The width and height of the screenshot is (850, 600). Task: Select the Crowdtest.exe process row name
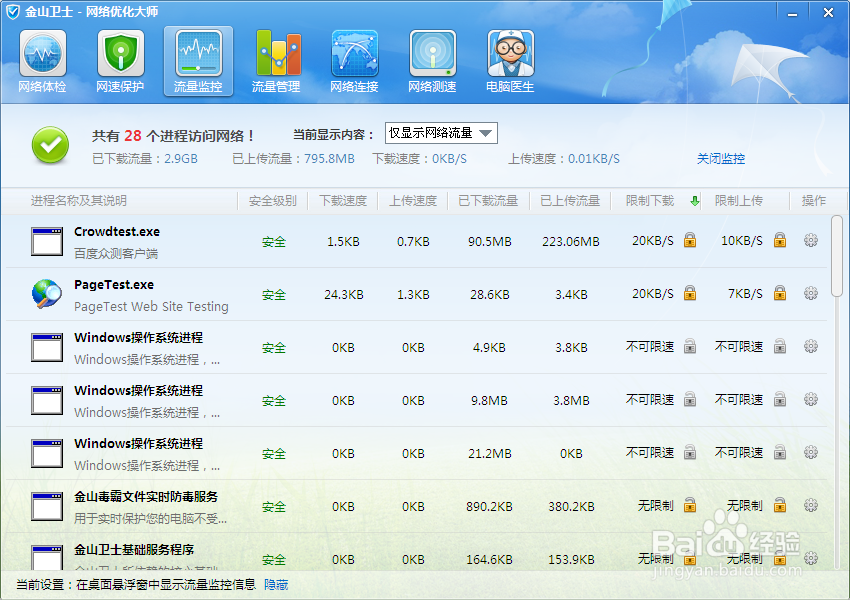[117, 231]
